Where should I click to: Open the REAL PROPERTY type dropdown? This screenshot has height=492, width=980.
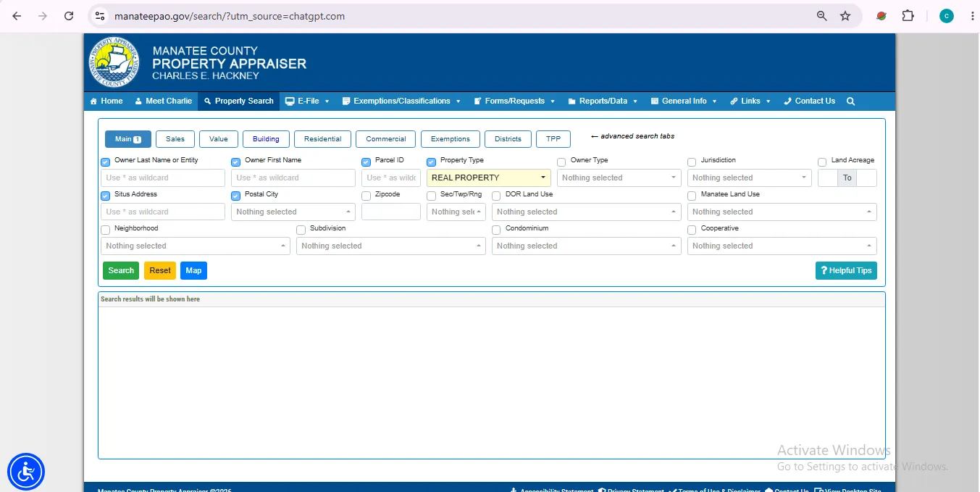pyautogui.click(x=489, y=178)
